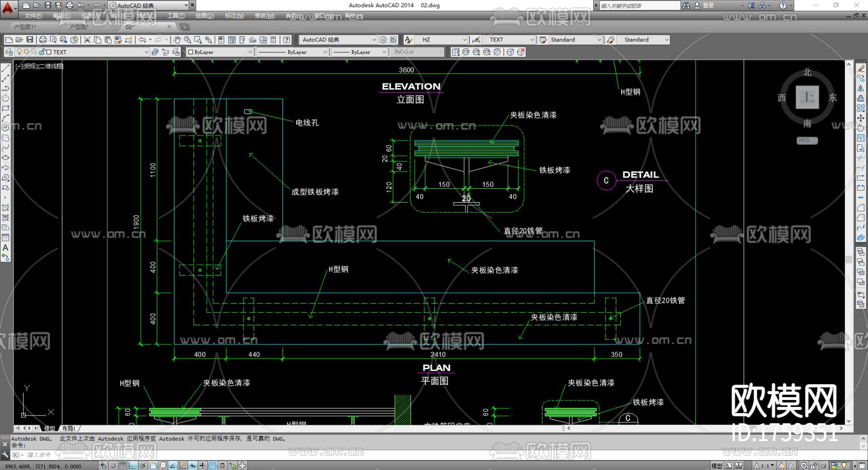Expand the AutoCAD 经典 workspace dropdown
Screen dimensions: 868x470
coord(374,40)
